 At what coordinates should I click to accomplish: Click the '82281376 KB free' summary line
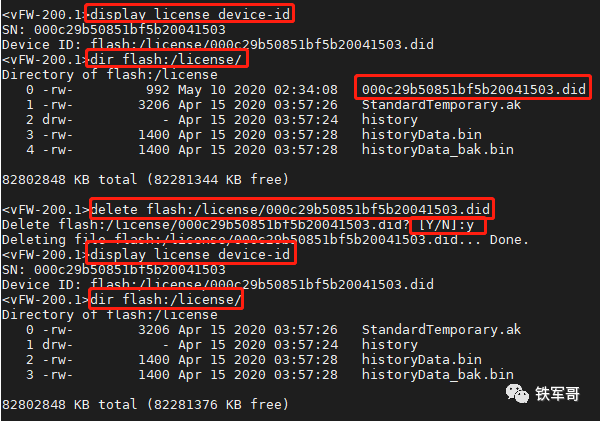pyautogui.click(x=145, y=405)
